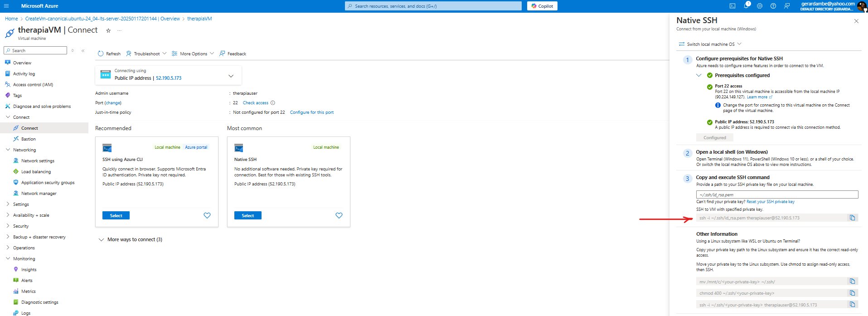This screenshot has height=316, width=868.
Task: Open Network manager
Action: (39, 194)
